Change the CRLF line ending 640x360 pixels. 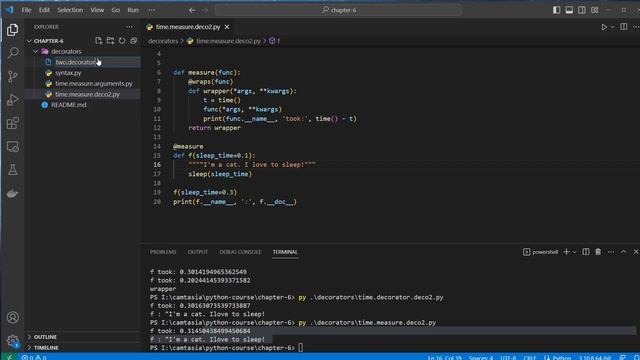point(529,358)
